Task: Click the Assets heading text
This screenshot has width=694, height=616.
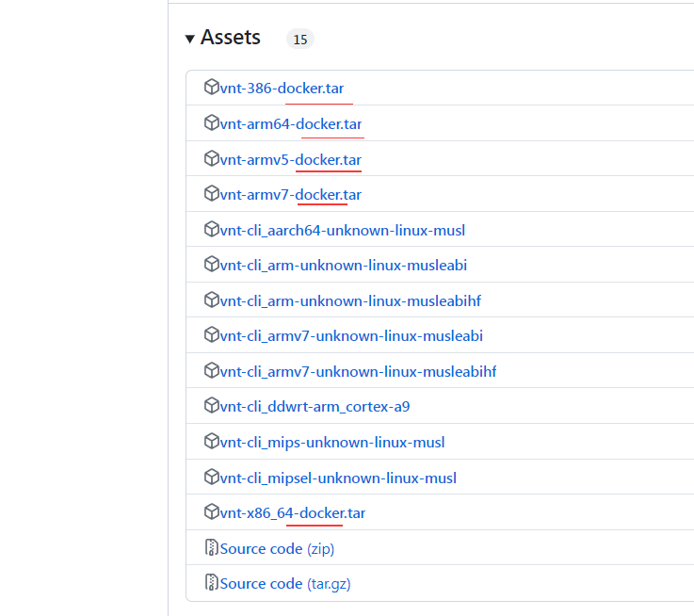Action: [x=230, y=37]
